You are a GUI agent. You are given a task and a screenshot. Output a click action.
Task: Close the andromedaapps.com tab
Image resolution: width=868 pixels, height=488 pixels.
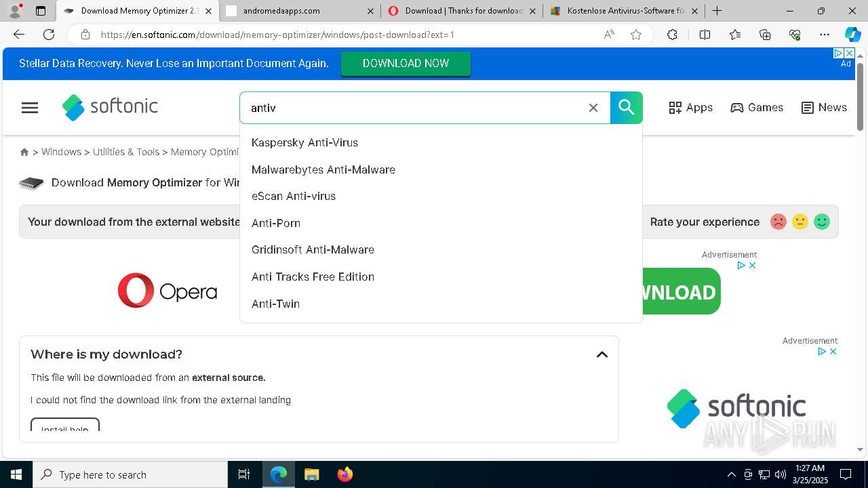(x=370, y=11)
